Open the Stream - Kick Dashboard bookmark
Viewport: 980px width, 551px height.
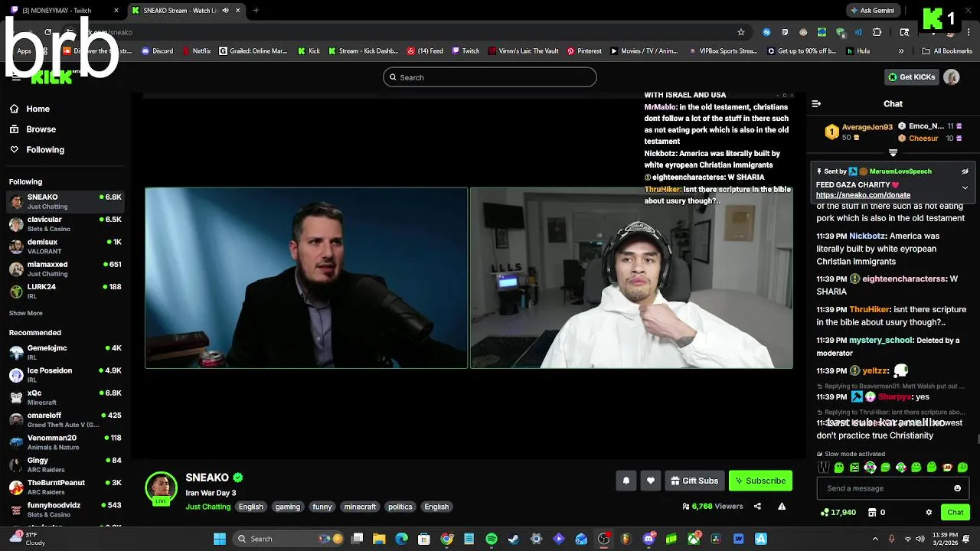coord(364,51)
